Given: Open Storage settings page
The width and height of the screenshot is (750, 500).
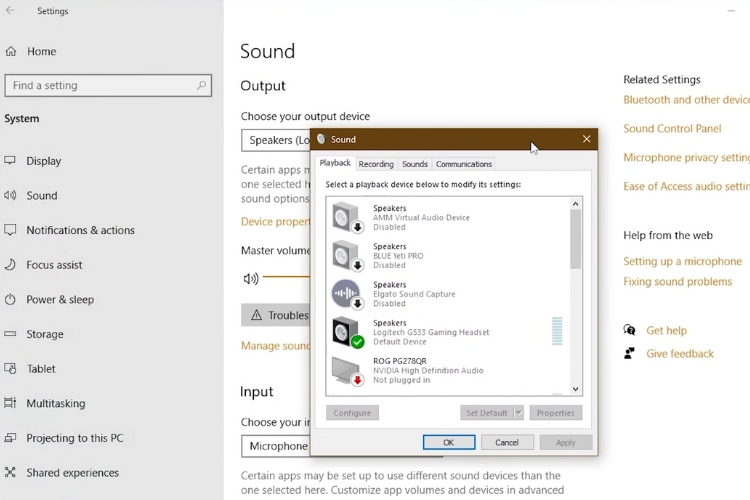Looking at the screenshot, I should [x=44, y=334].
